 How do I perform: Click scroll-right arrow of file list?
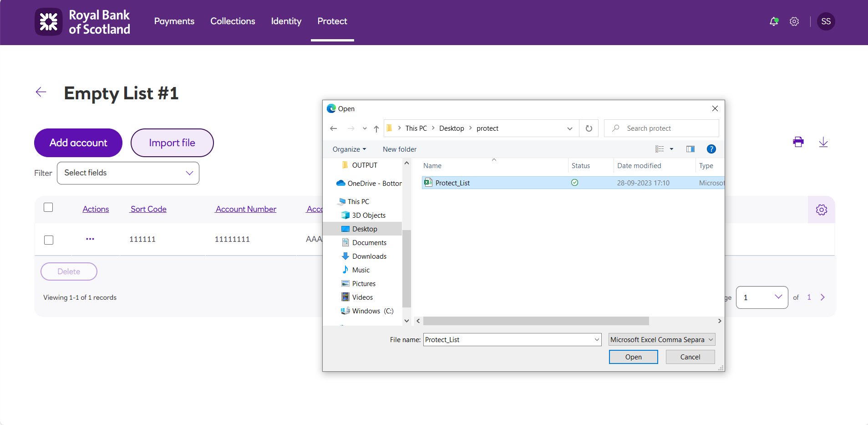click(x=720, y=321)
